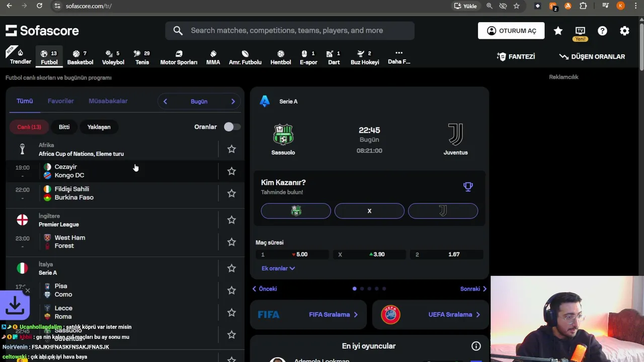Select the Bitti filter
This screenshot has height=362, width=644.
pyautogui.click(x=64, y=127)
